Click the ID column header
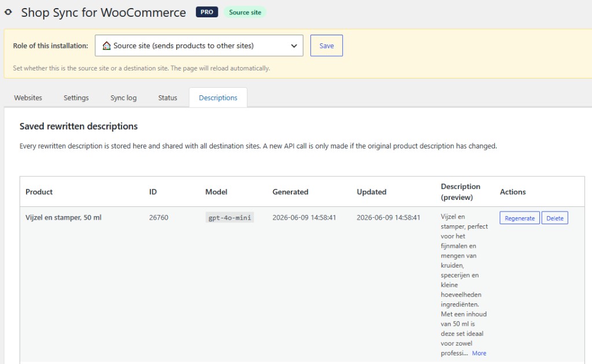The height and width of the screenshot is (364, 592). pos(153,192)
